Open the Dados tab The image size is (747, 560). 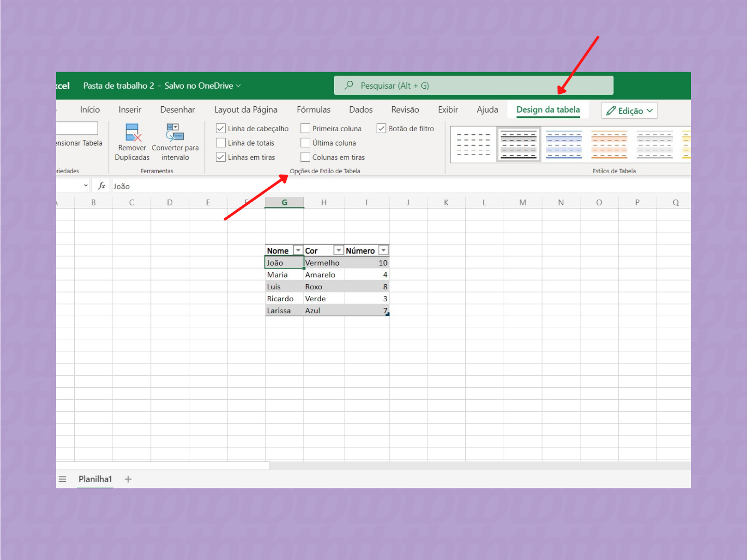[x=361, y=109]
